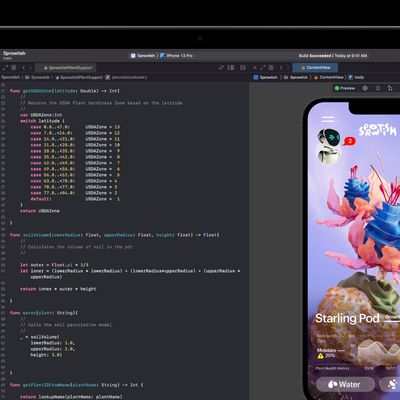Close the ContentView editor pane
Screen dimensions: 400x400
[x=255, y=68]
